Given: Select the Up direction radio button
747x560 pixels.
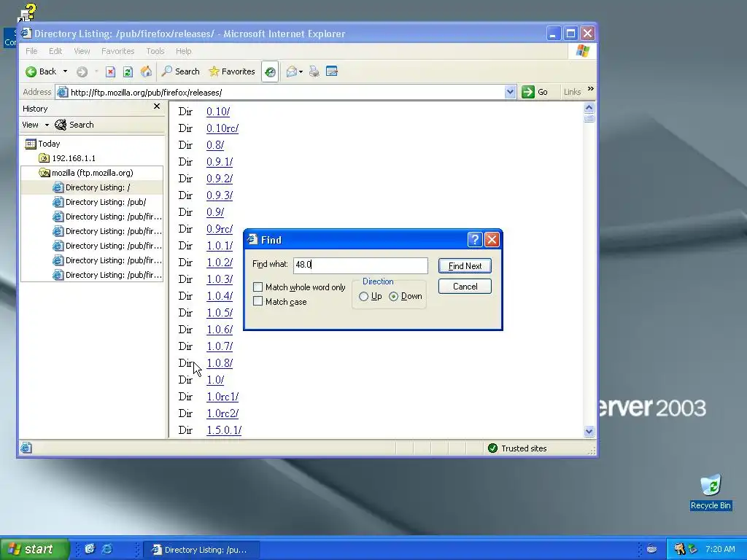Looking at the screenshot, I should point(363,296).
